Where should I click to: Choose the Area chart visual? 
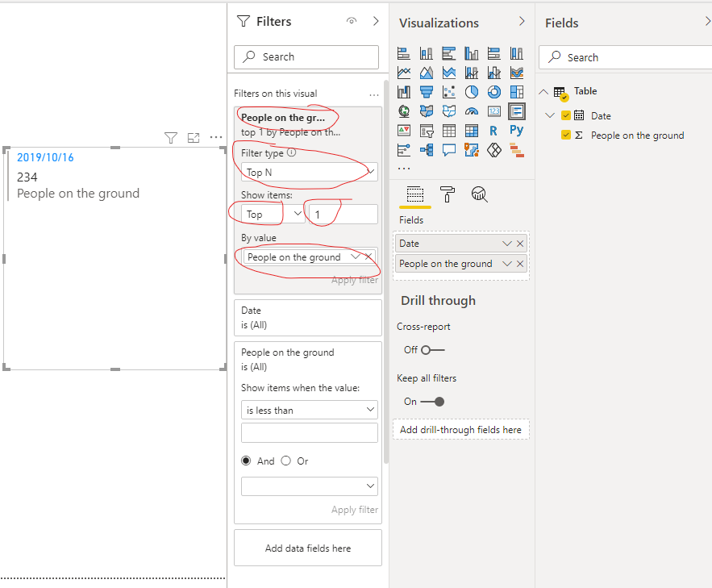pos(426,73)
